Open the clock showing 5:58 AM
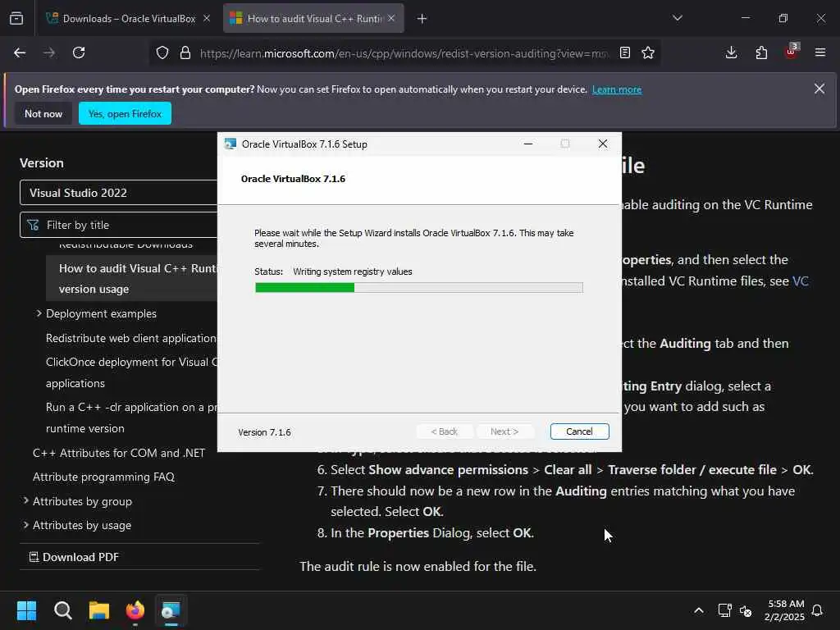Image resolution: width=840 pixels, height=630 pixels. (784, 610)
